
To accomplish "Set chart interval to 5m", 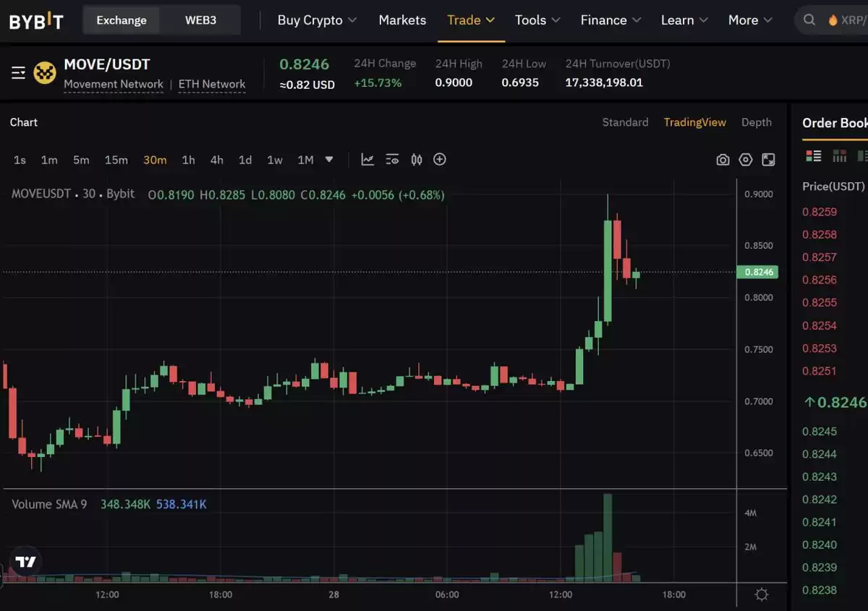I will [x=81, y=160].
